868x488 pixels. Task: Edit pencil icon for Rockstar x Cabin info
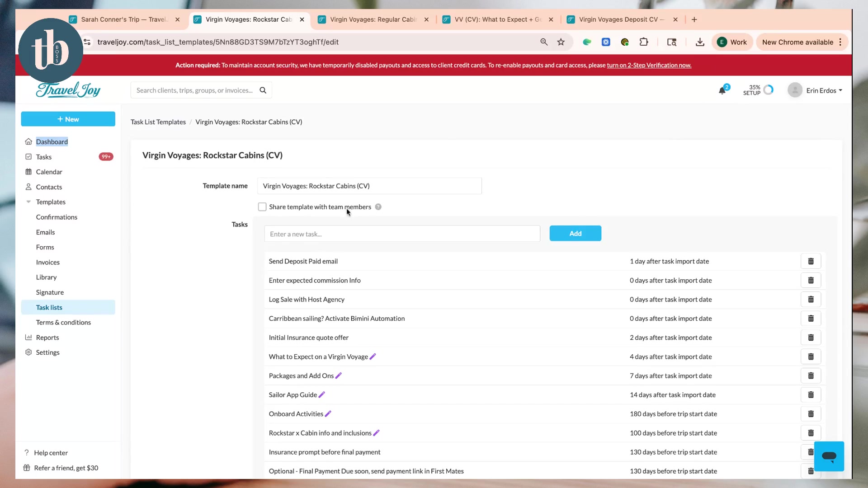point(377,433)
